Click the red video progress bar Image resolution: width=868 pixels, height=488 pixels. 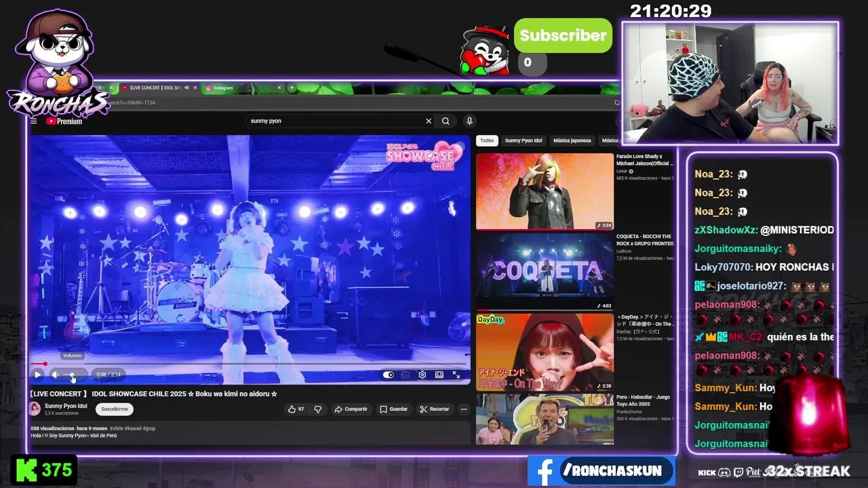250,364
